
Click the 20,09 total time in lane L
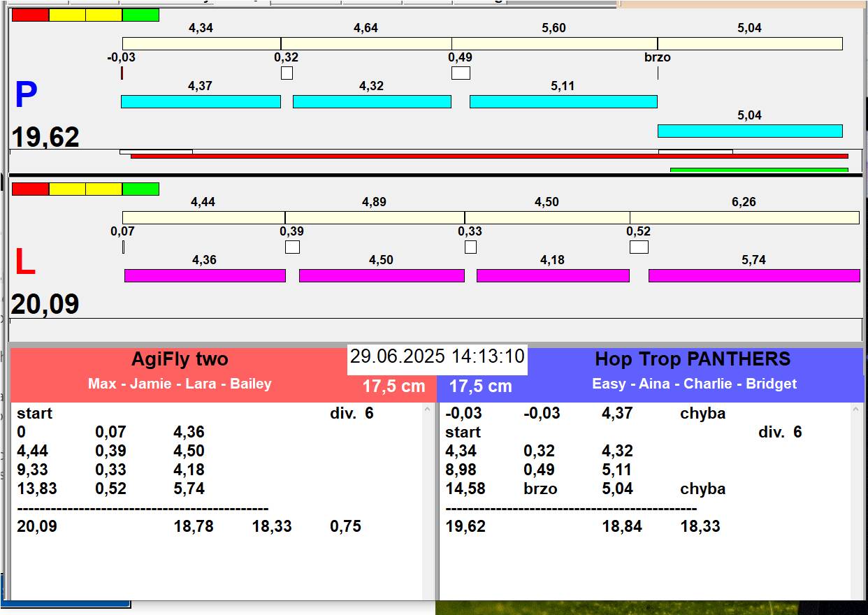point(45,305)
